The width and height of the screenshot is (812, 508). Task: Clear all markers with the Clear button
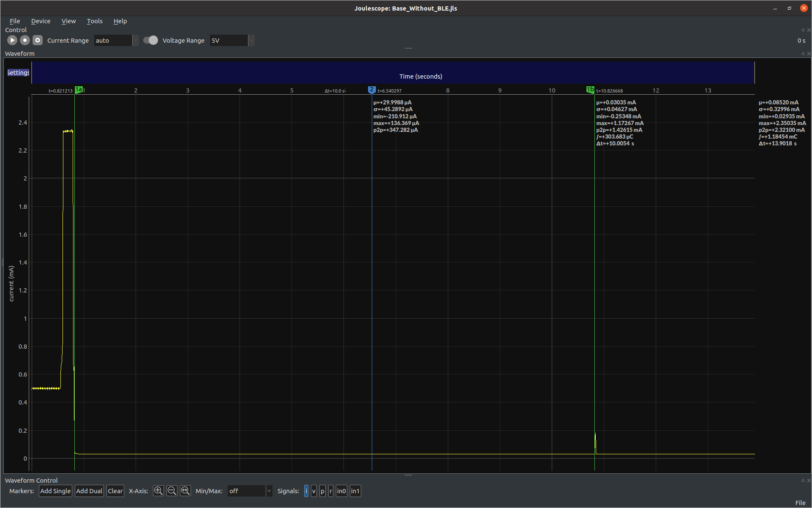[115, 491]
